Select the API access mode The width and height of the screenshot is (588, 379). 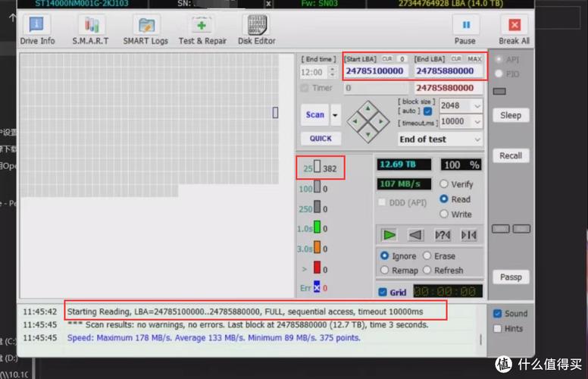pos(499,59)
